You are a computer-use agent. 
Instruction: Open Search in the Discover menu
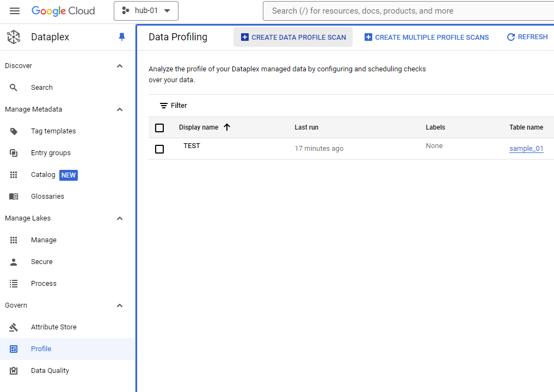[67, 88]
